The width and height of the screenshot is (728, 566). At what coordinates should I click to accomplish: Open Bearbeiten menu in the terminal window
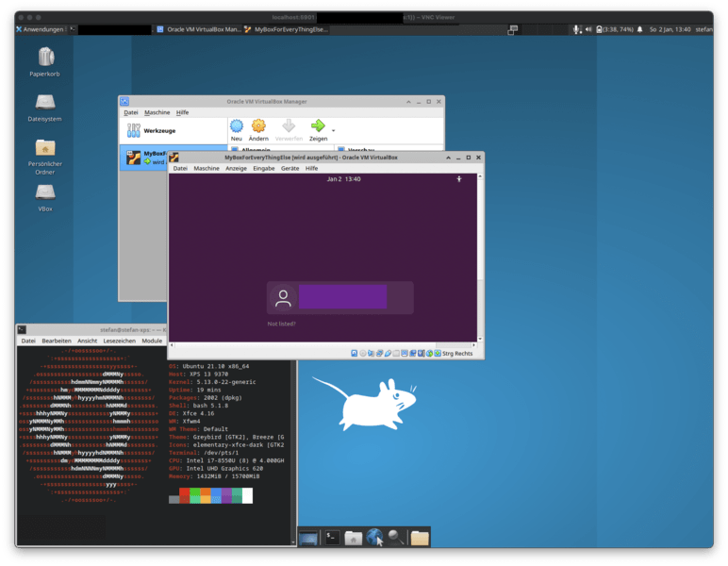(x=57, y=341)
